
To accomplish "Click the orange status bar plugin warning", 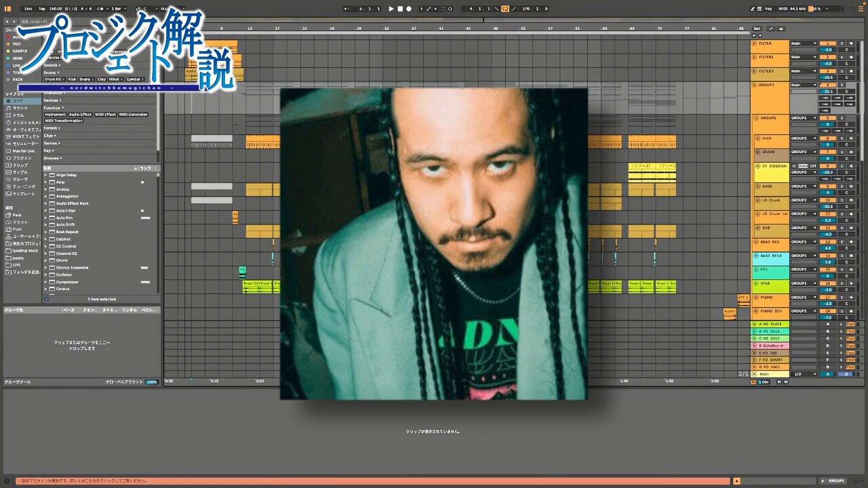I will tap(373, 481).
